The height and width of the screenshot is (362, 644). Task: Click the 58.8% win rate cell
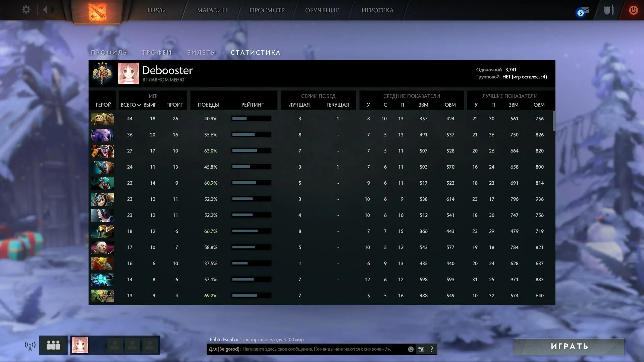[211, 247]
